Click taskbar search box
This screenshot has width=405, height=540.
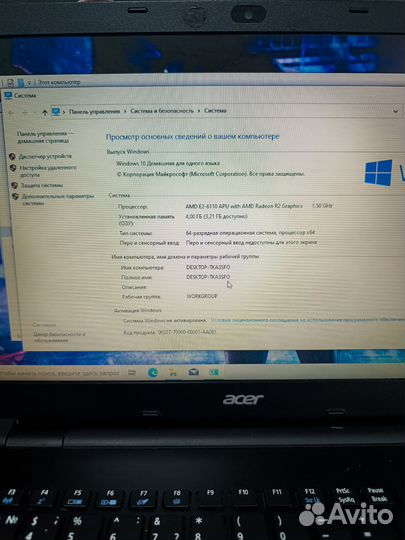60,373
